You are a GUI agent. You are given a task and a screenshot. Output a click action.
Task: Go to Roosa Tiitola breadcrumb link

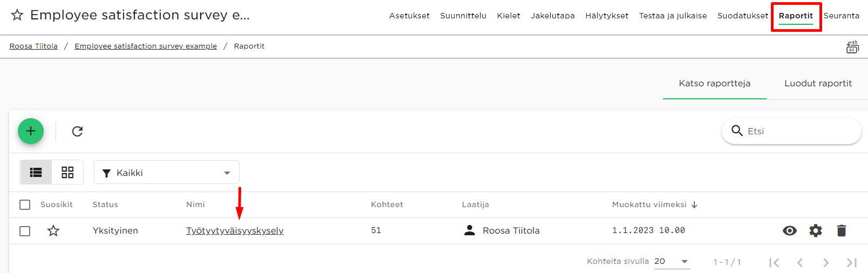click(33, 46)
